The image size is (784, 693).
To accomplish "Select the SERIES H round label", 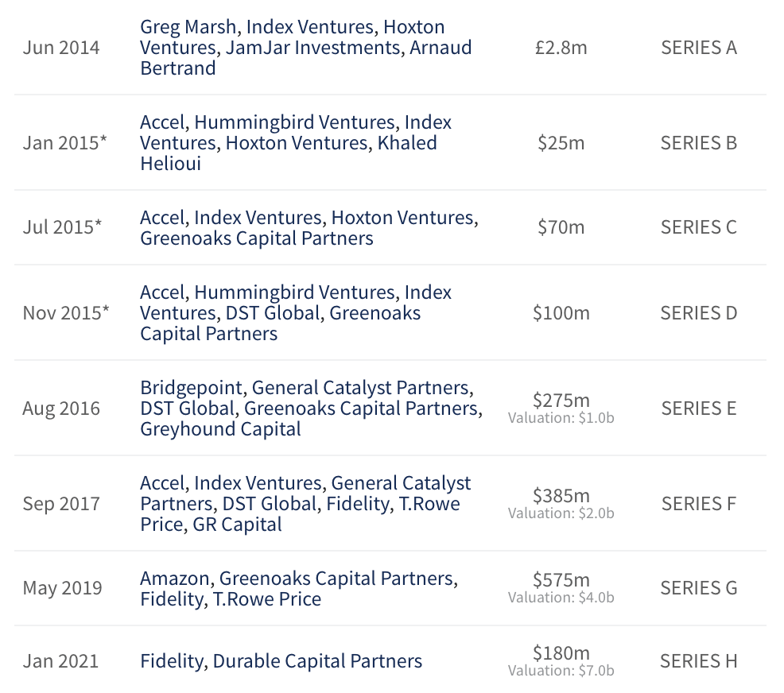I will (x=699, y=661).
